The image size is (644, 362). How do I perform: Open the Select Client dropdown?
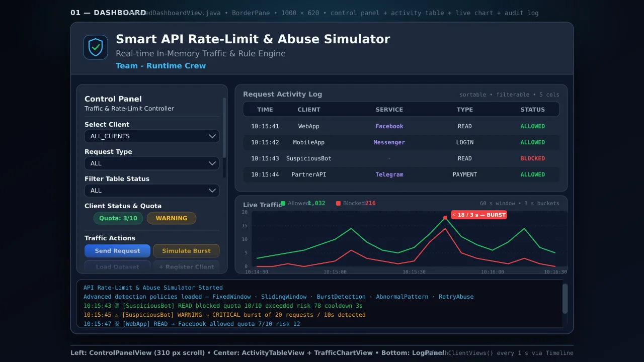coord(152,136)
